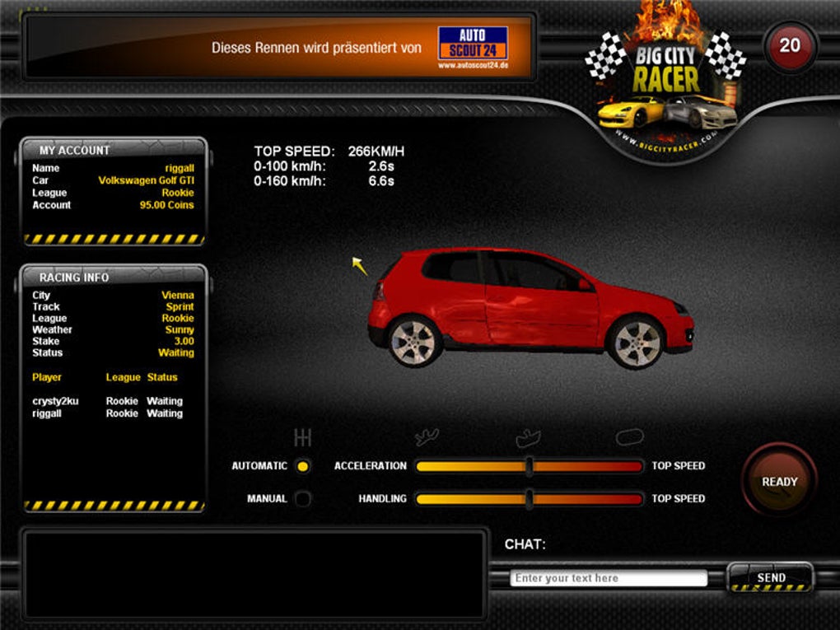840x630 pixels.
Task: Click car value 'Volkswagen Golf GTI'
Action: [147, 180]
